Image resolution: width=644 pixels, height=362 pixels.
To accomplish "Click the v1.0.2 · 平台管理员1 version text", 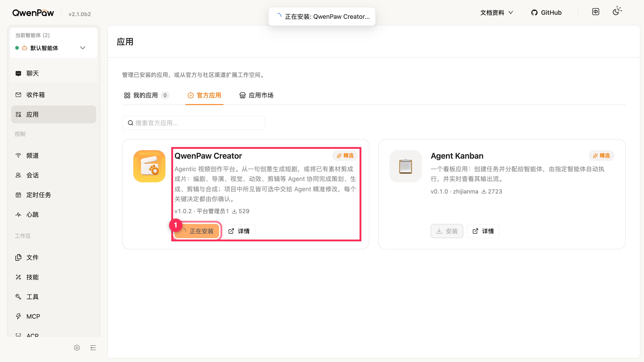I will coord(201,211).
